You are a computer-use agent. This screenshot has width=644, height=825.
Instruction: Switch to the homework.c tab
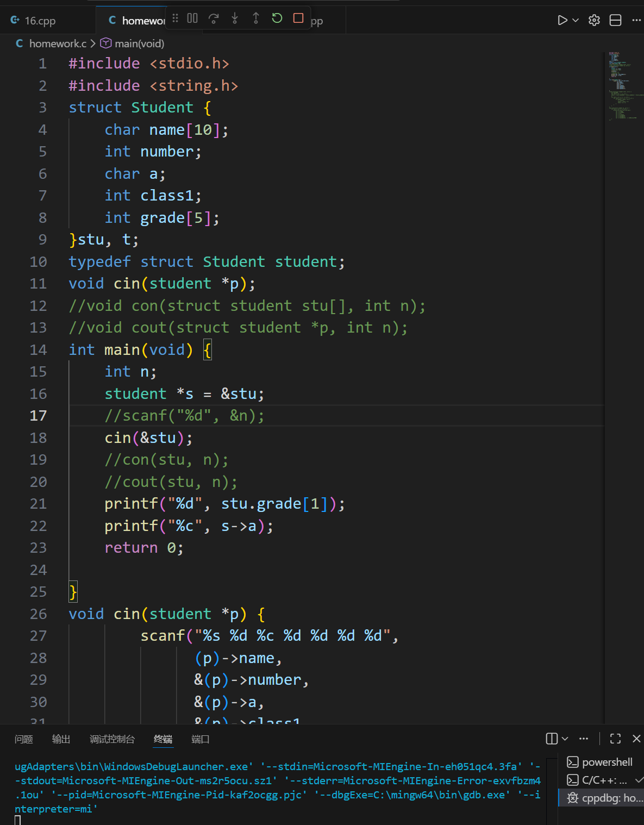pyautogui.click(x=136, y=21)
